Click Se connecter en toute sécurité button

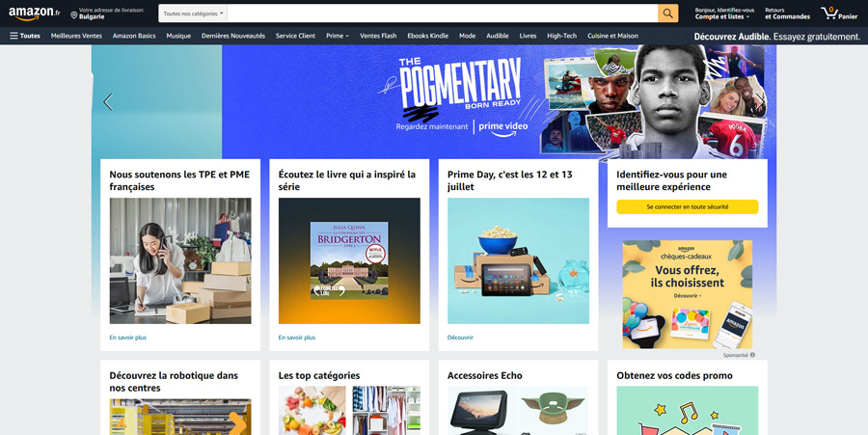click(687, 206)
